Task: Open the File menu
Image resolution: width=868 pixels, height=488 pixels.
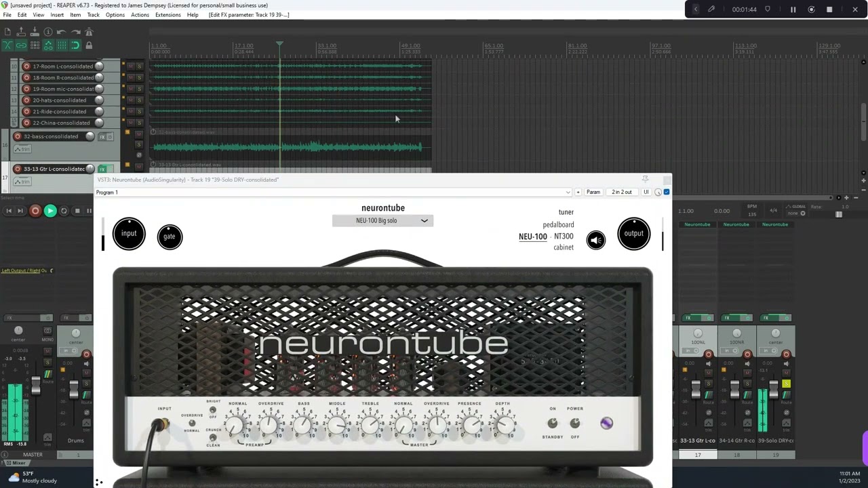Action: point(7,15)
